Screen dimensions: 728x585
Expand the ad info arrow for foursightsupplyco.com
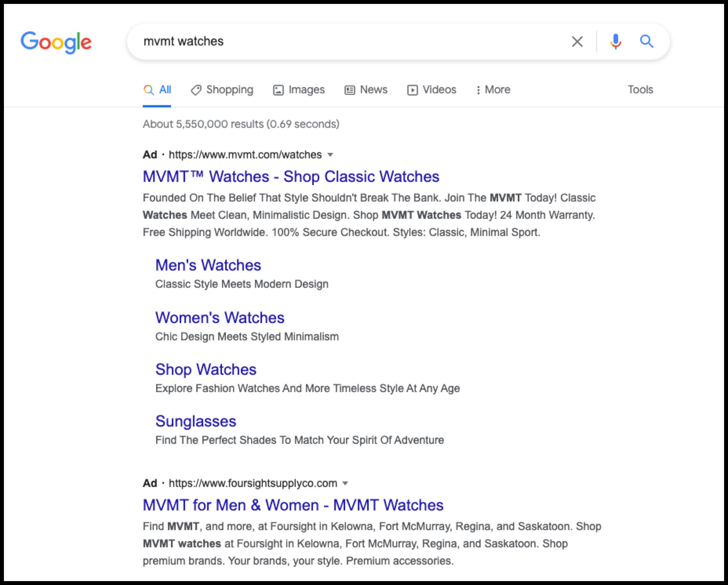(x=346, y=483)
